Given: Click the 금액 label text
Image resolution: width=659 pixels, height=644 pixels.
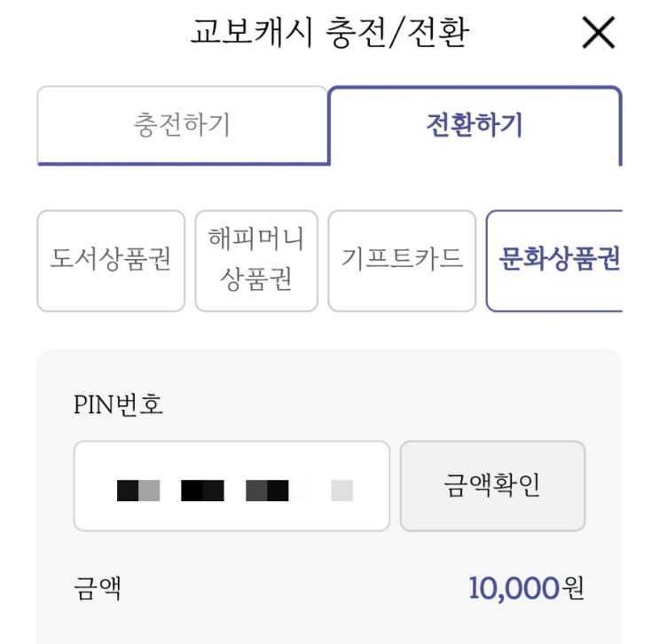Looking at the screenshot, I should pyautogui.click(x=97, y=587).
